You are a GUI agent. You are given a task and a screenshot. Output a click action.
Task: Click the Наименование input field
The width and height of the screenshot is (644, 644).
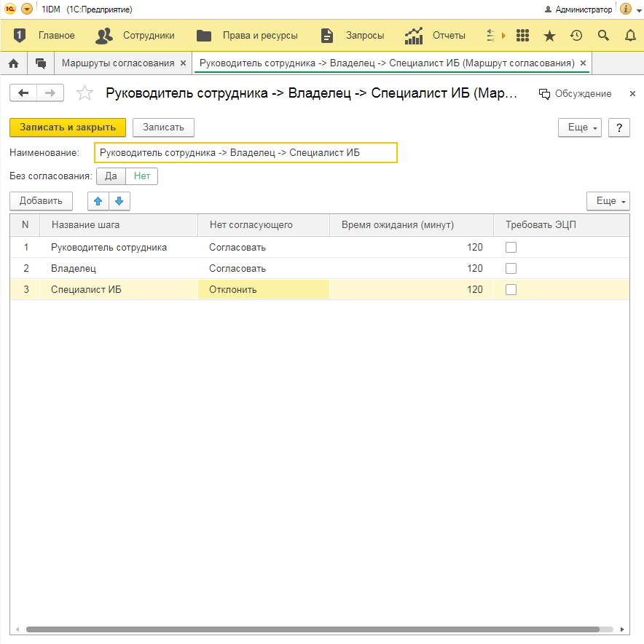tap(246, 153)
